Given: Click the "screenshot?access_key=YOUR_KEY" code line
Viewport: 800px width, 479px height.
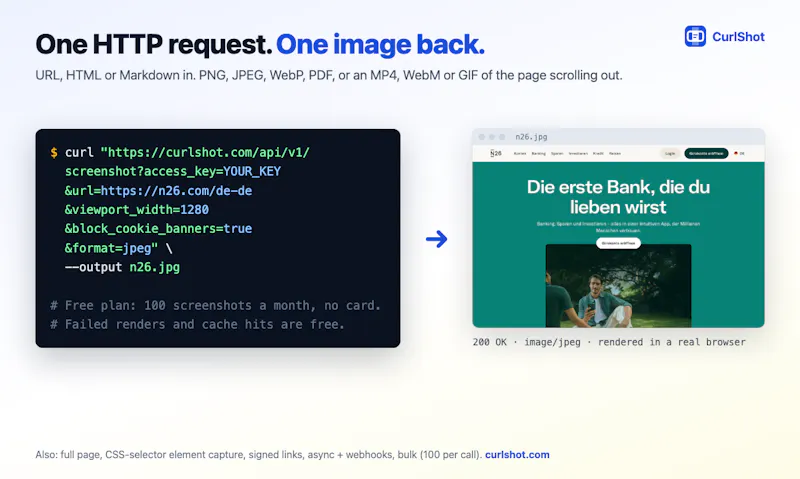Looking at the screenshot, I should click(172, 171).
